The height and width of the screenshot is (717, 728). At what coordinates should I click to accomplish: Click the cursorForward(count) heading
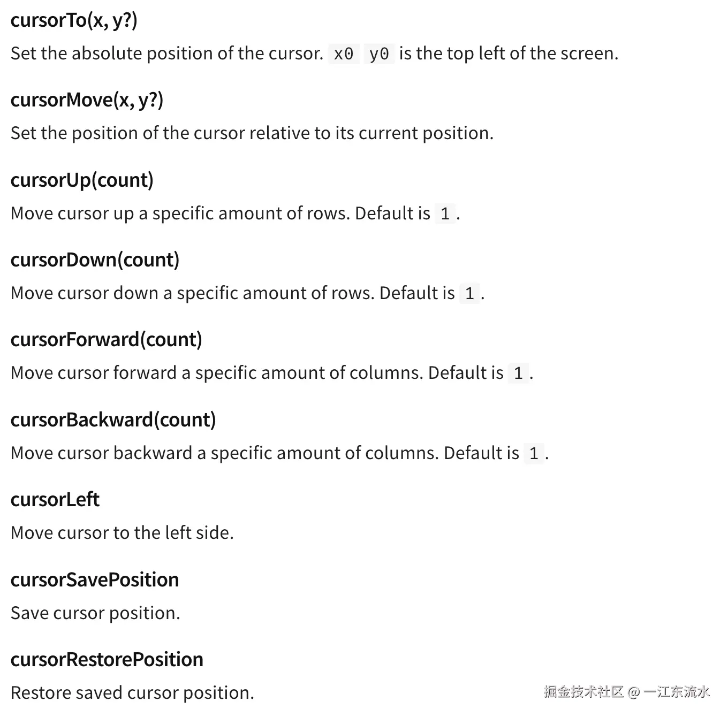(x=106, y=340)
